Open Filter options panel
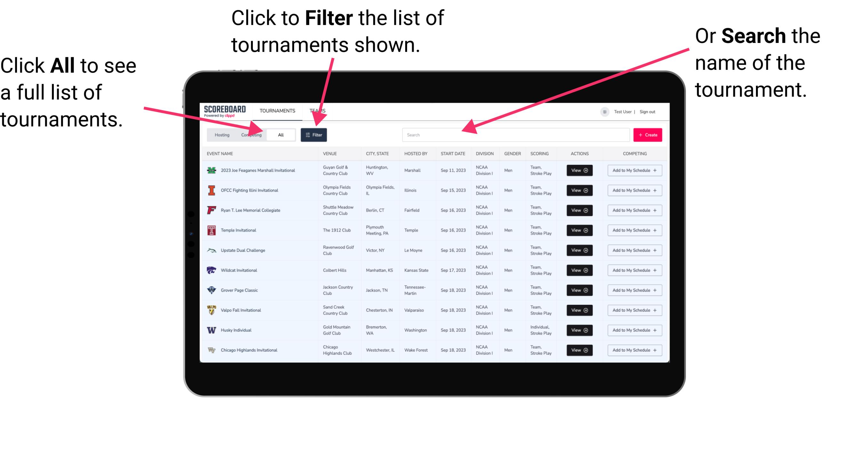Screen dimensions: 868x467 (314, 134)
